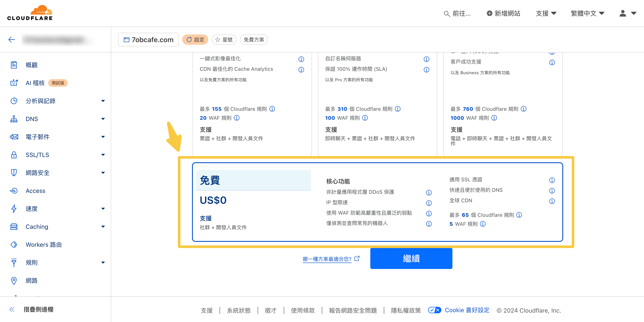
Task: Info icon for 保證 100% 運作時間 SLA
Action: tap(427, 70)
